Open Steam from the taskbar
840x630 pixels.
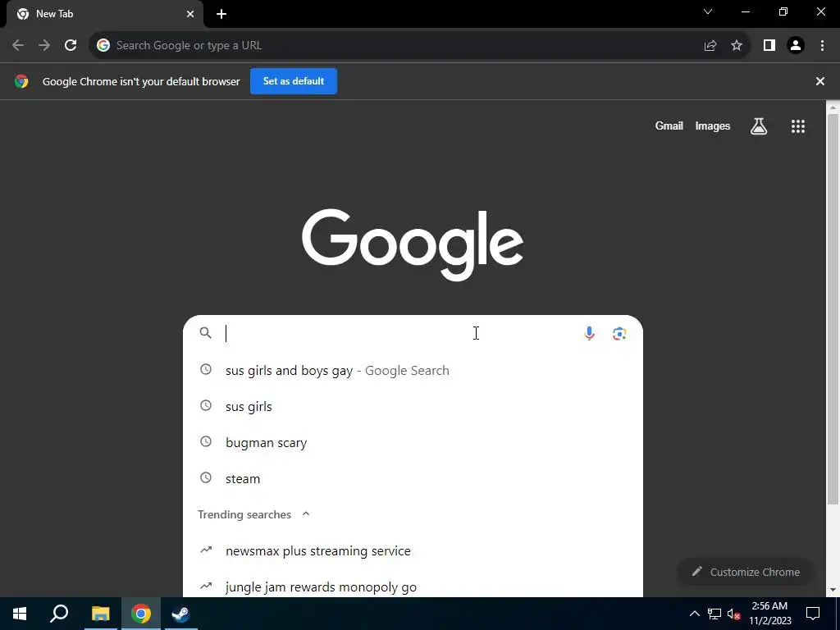tap(180, 614)
